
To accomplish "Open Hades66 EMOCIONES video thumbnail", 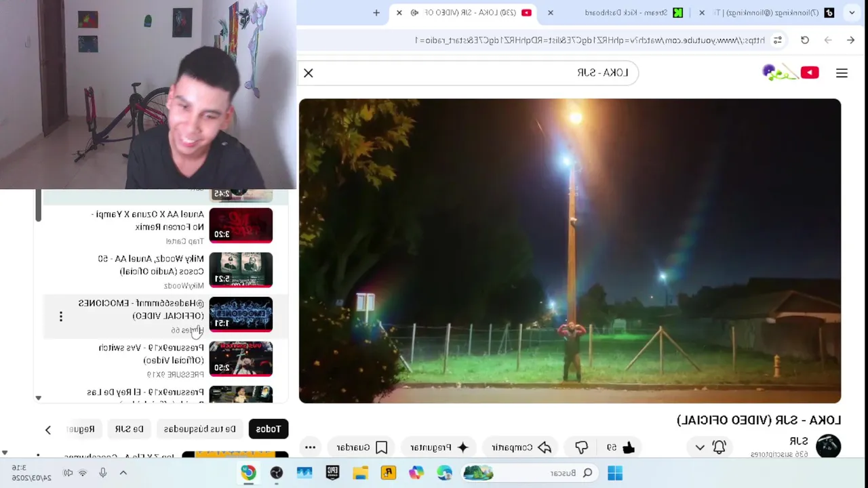I will click(241, 314).
